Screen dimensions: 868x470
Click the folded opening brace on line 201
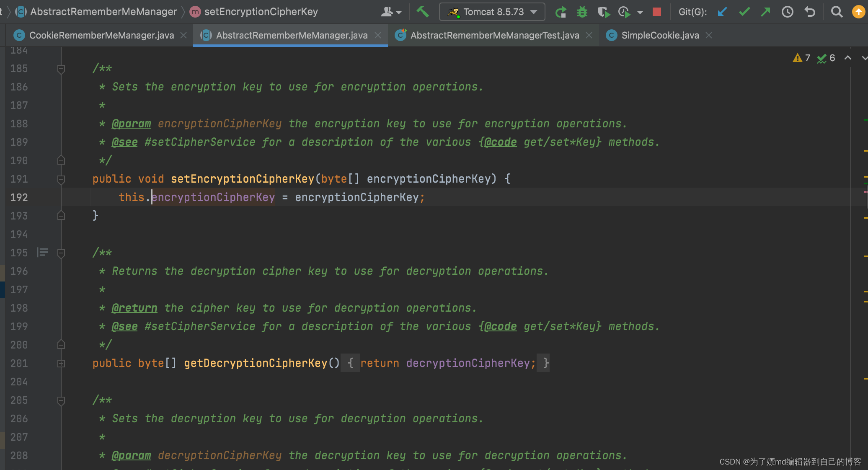pos(351,363)
